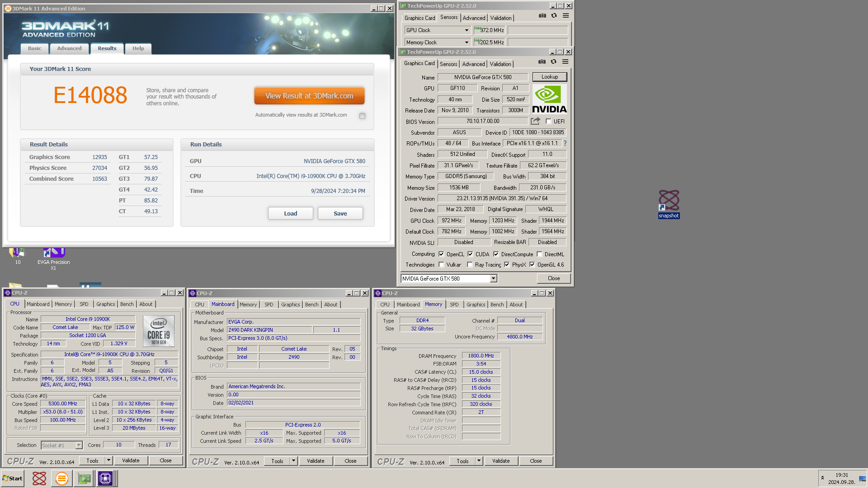Screen dimensions: 868x488
Task: Click the NVIDIA logo in GPU-Z
Action: coord(549,99)
